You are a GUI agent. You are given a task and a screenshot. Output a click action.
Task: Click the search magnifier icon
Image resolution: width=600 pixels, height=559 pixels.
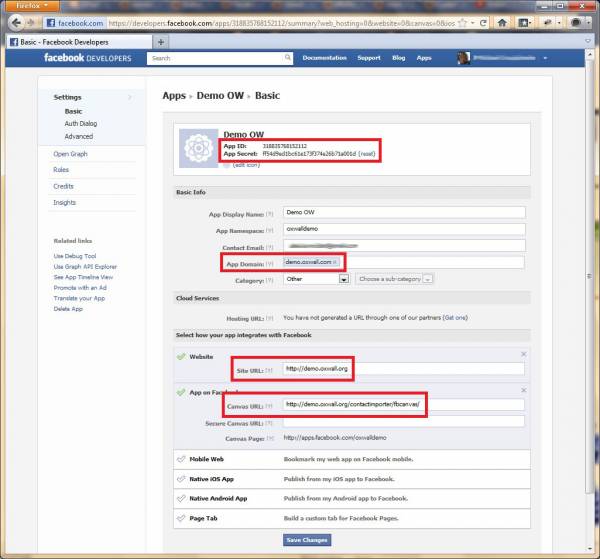pos(287,58)
